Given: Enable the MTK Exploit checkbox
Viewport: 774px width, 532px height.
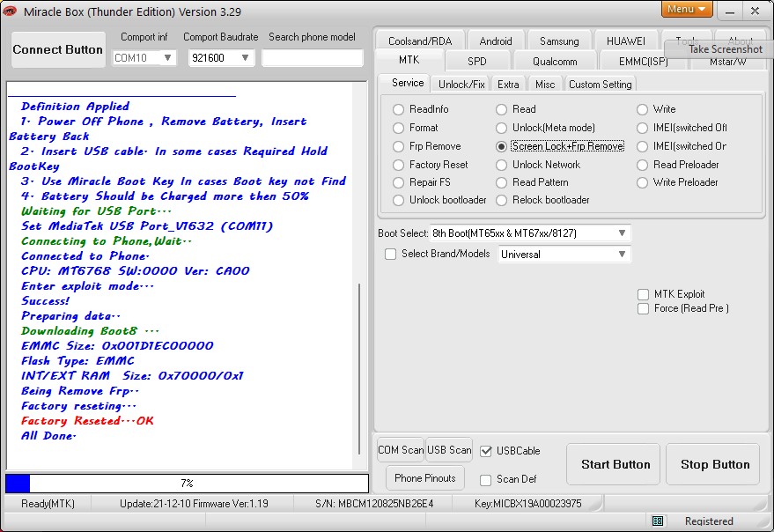Looking at the screenshot, I should [643, 294].
